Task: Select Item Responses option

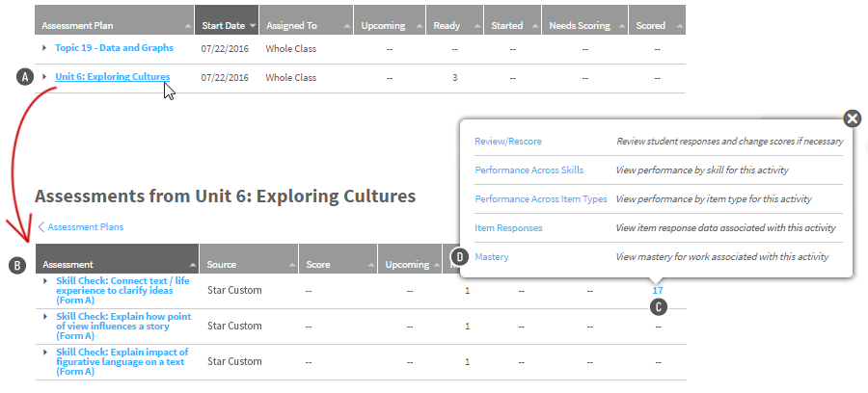Action: click(508, 227)
